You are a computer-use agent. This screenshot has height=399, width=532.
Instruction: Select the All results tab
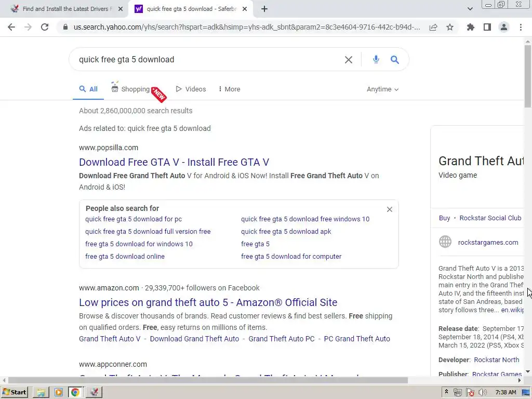pos(88,89)
